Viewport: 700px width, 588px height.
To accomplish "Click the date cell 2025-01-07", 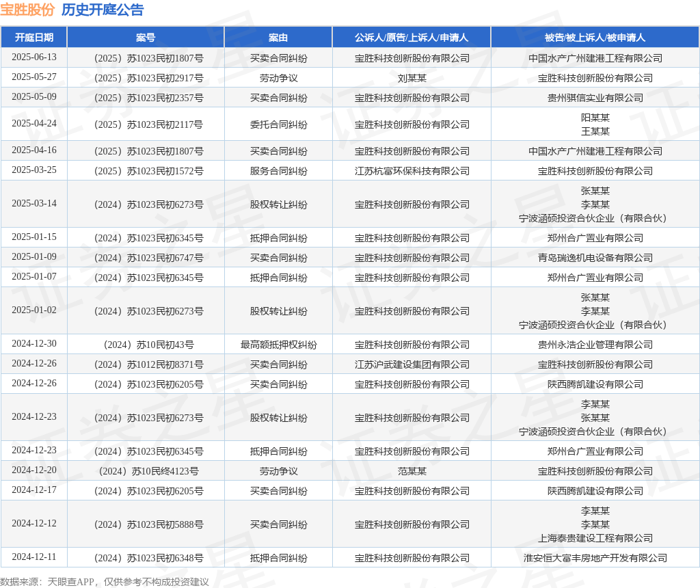I will (34, 276).
